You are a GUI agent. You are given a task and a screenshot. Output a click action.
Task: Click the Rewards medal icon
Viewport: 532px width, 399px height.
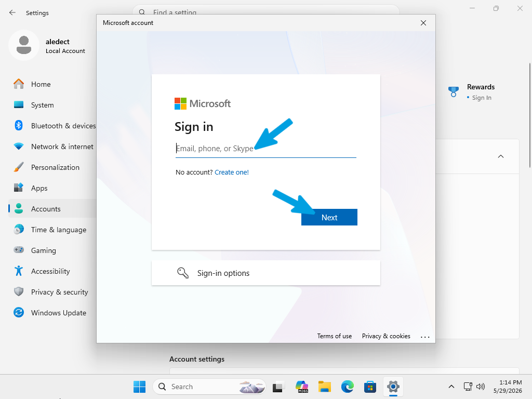pos(453,91)
